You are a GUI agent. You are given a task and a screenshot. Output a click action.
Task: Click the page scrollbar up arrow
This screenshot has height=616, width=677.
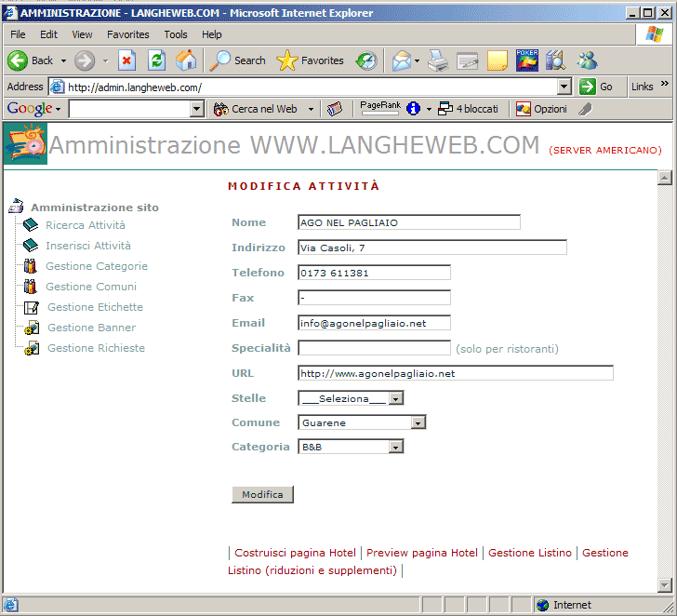tap(665, 178)
